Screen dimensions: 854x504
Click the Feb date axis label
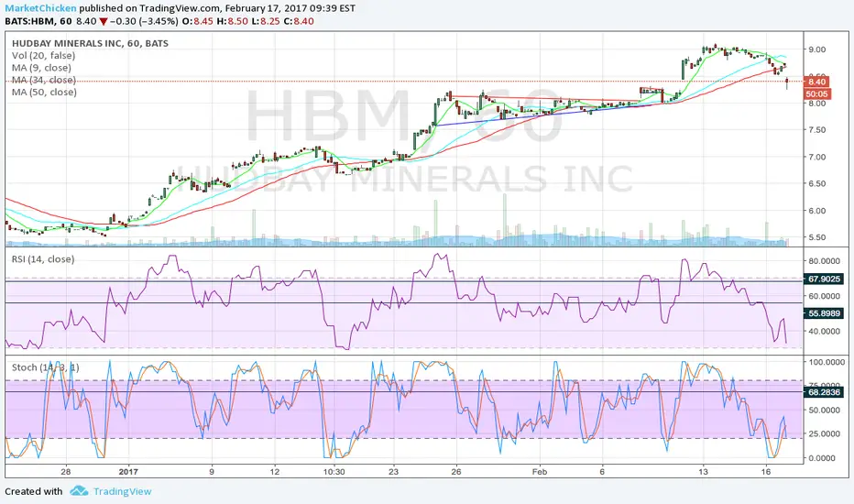(539, 472)
